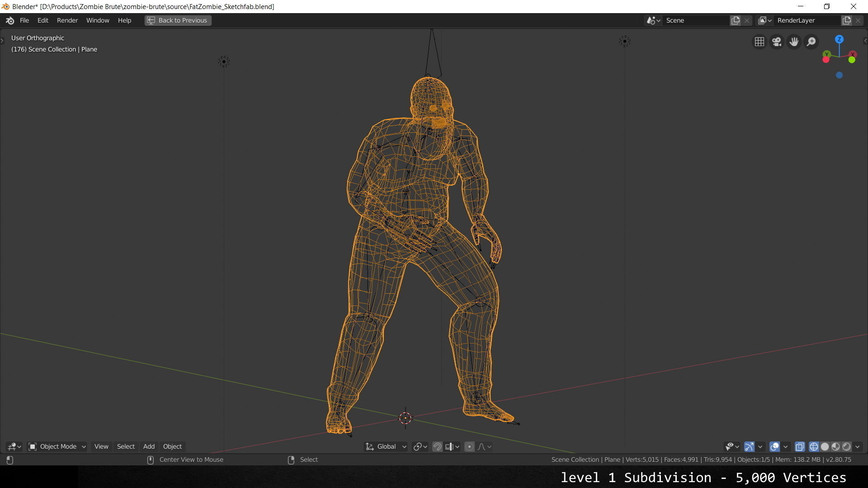Viewport: 868px width, 488px height.
Task: Open the scene browse dropdown icon
Action: [653, 20]
